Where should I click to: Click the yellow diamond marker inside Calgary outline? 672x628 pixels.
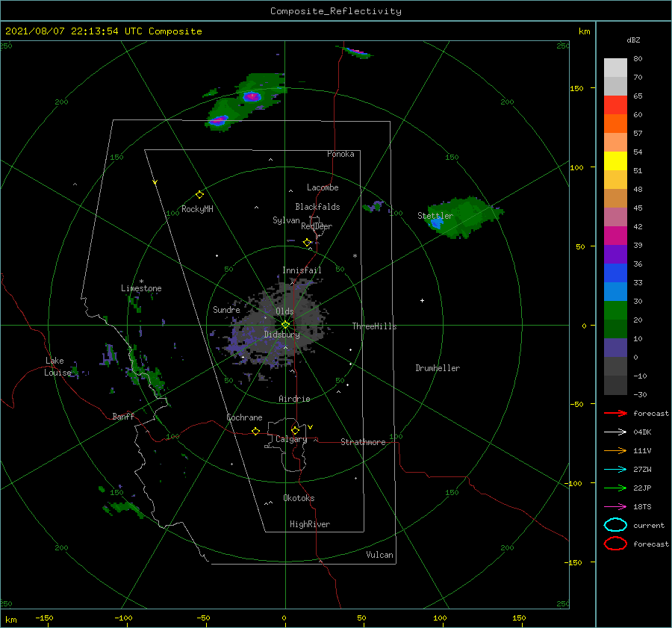coord(295,430)
